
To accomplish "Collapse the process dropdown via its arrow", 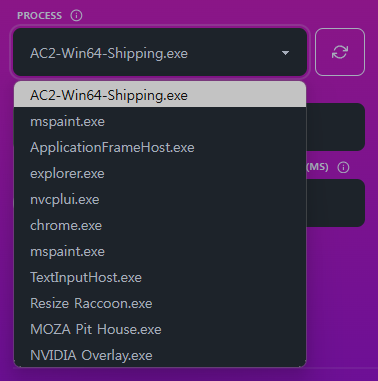I will coord(285,53).
